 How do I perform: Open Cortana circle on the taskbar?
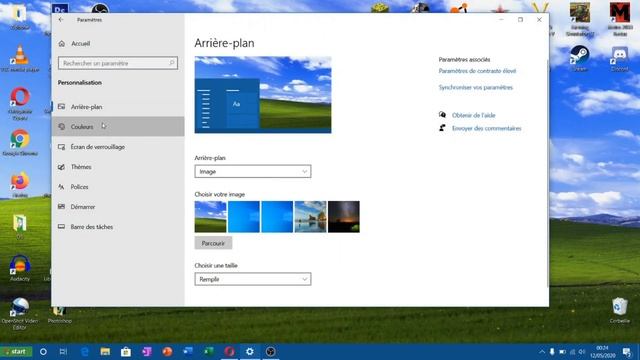43,351
